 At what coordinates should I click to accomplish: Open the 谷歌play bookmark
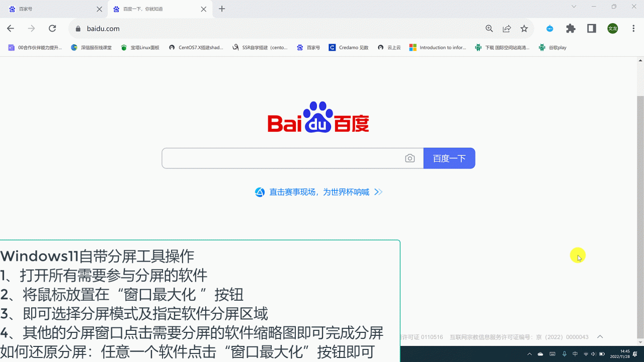pos(552,48)
